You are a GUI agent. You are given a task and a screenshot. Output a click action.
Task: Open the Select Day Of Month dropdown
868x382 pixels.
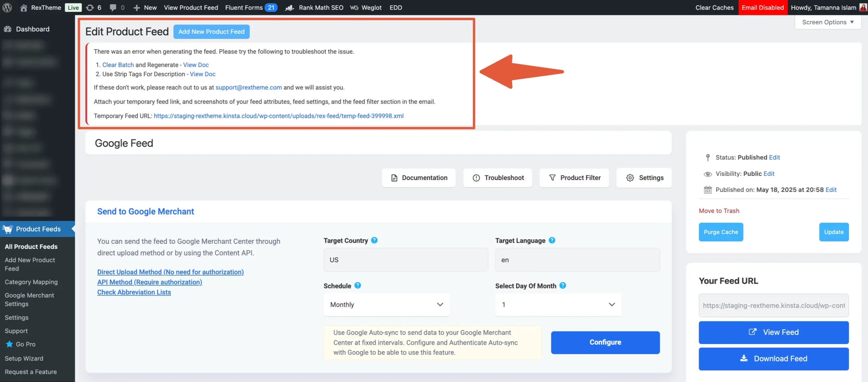[x=558, y=304]
